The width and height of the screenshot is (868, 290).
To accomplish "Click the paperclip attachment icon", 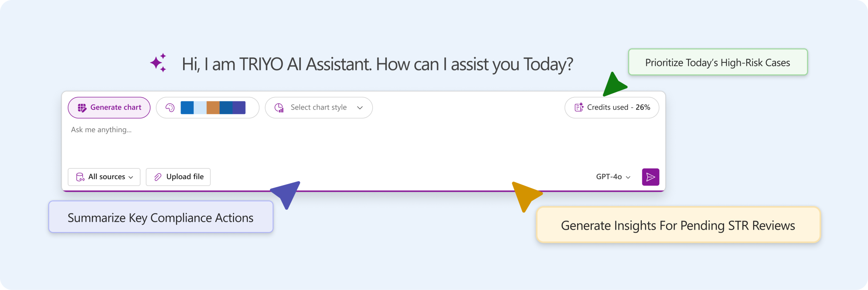I will pos(158,177).
